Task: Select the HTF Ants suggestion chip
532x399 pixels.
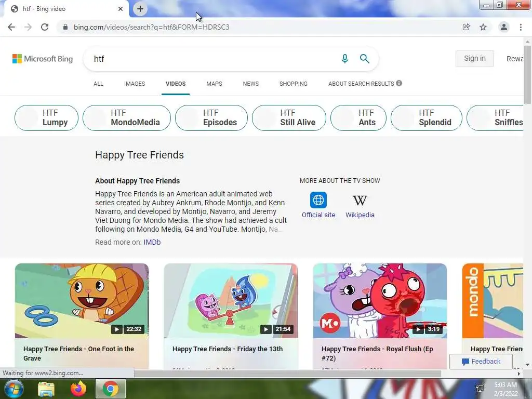Action: [358, 118]
